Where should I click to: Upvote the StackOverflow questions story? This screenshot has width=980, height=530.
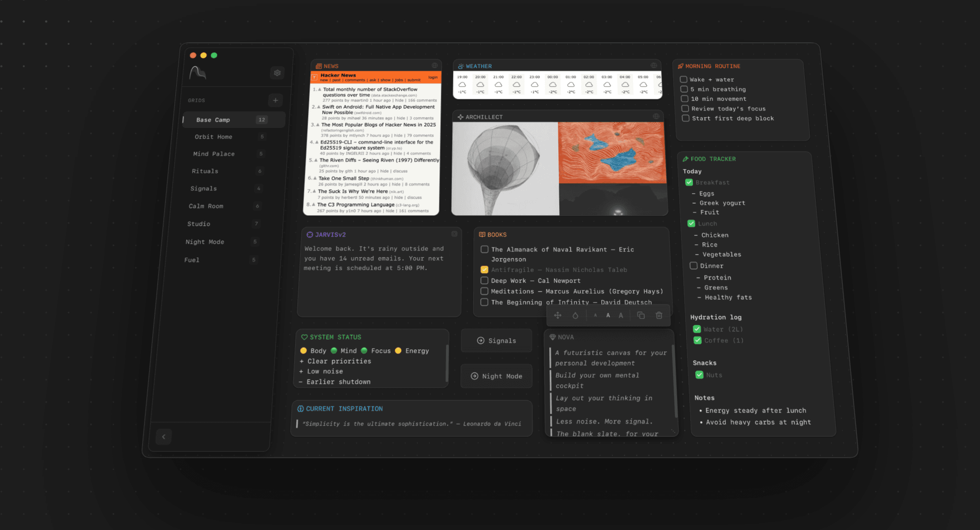[x=320, y=90]
